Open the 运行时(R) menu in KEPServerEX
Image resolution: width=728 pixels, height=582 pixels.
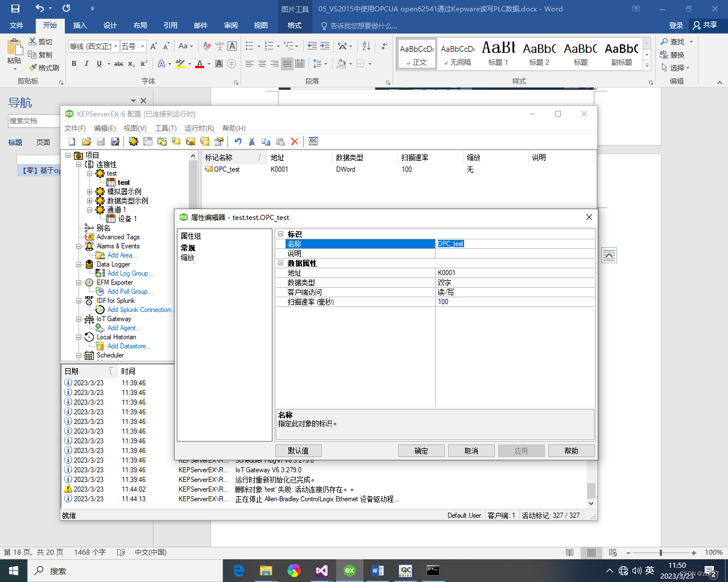[200, 128]
